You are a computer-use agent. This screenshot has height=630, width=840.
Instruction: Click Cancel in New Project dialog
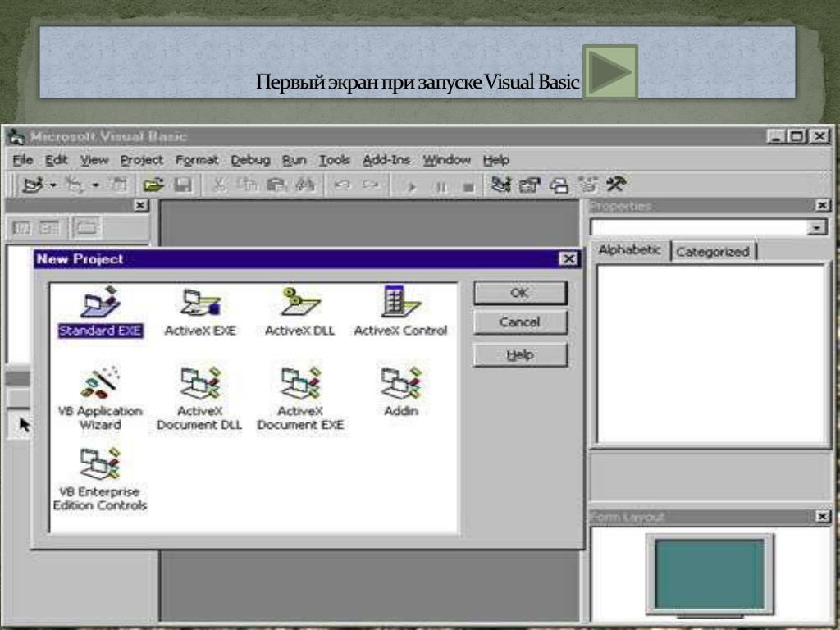click(519, 322)
